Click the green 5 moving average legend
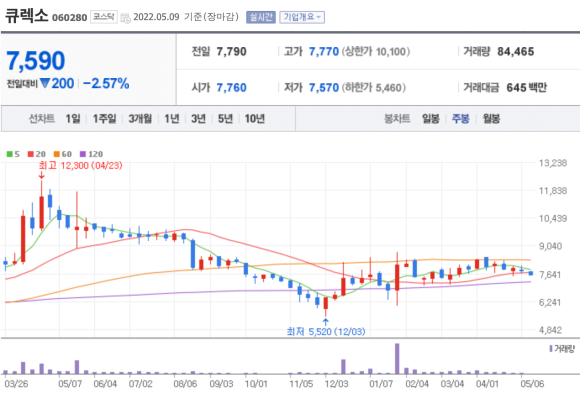The height and width of the screenshot is (393, 580). pos(13,154)
